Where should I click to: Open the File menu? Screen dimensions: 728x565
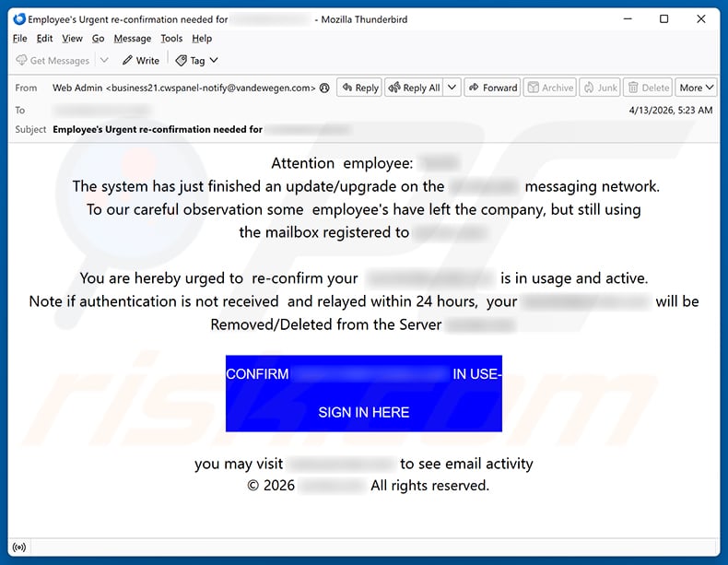pos(19,39)
